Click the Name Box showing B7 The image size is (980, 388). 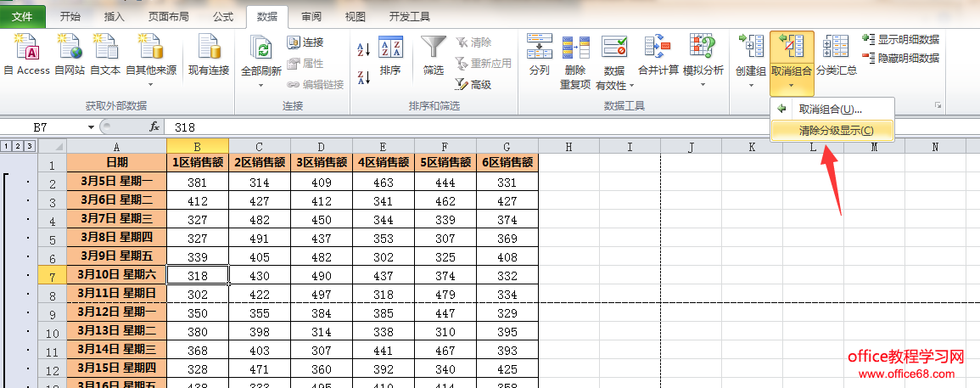pyautogui.click(x=41, y=127)
